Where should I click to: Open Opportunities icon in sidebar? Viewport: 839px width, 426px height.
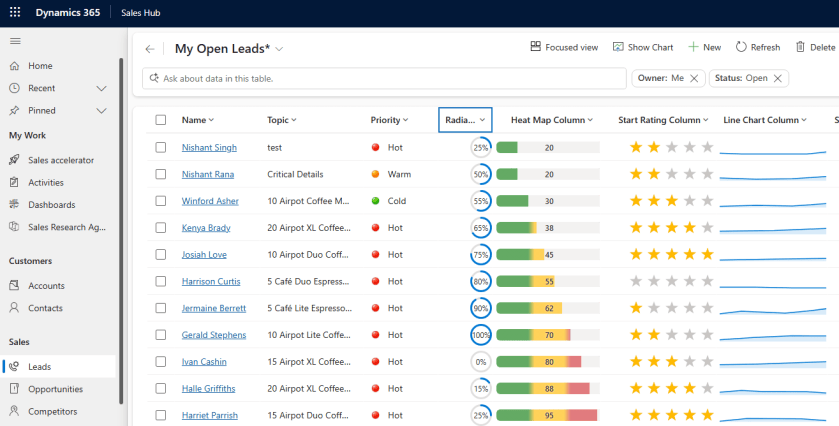pyautogui.click(x=14, y=389)
